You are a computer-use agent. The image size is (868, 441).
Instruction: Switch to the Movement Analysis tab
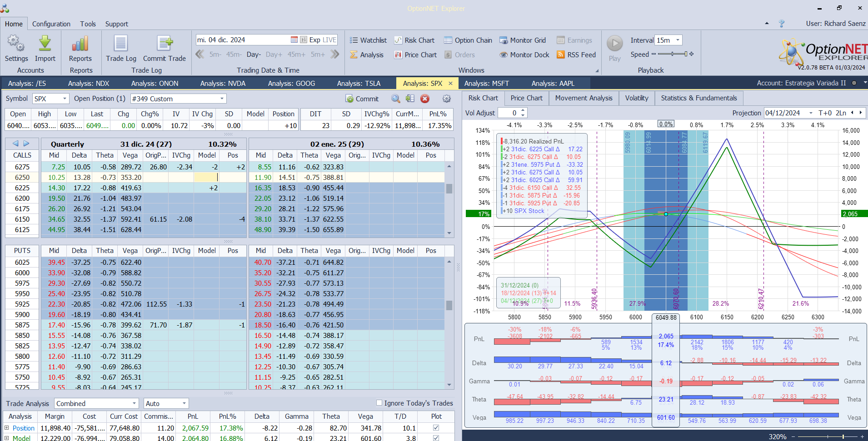tap(584, 98)
